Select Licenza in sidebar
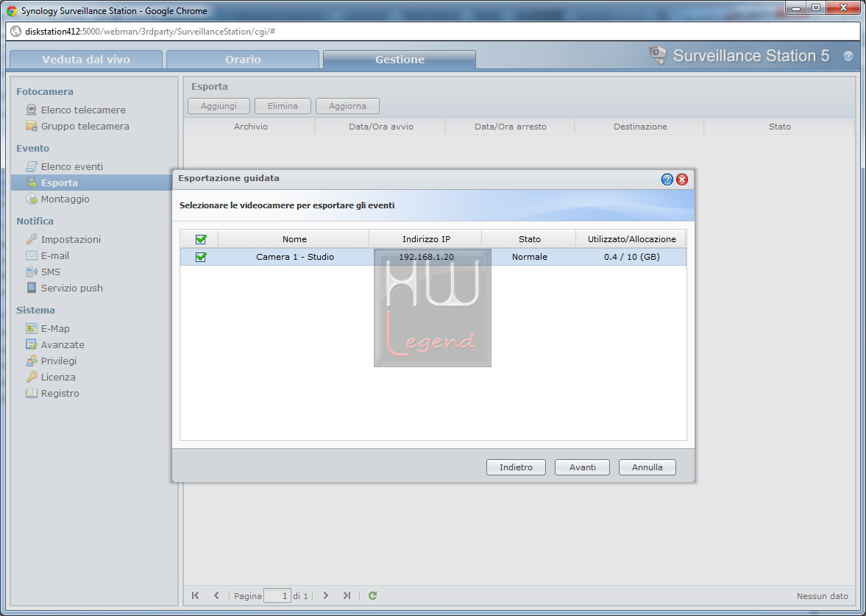 point(58,377)
